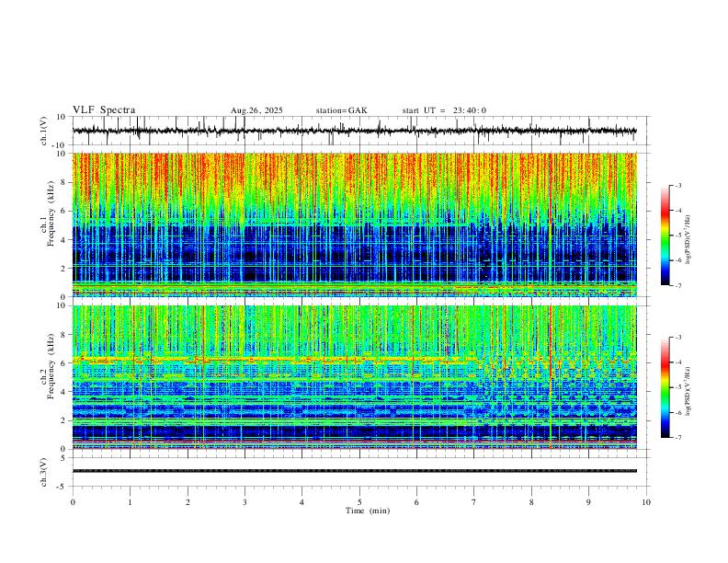This screenshot has width=728, height=563.
Task: Click the ch.1 spectrogram "8" kHz tick label
Action: [x=64, y=182]
